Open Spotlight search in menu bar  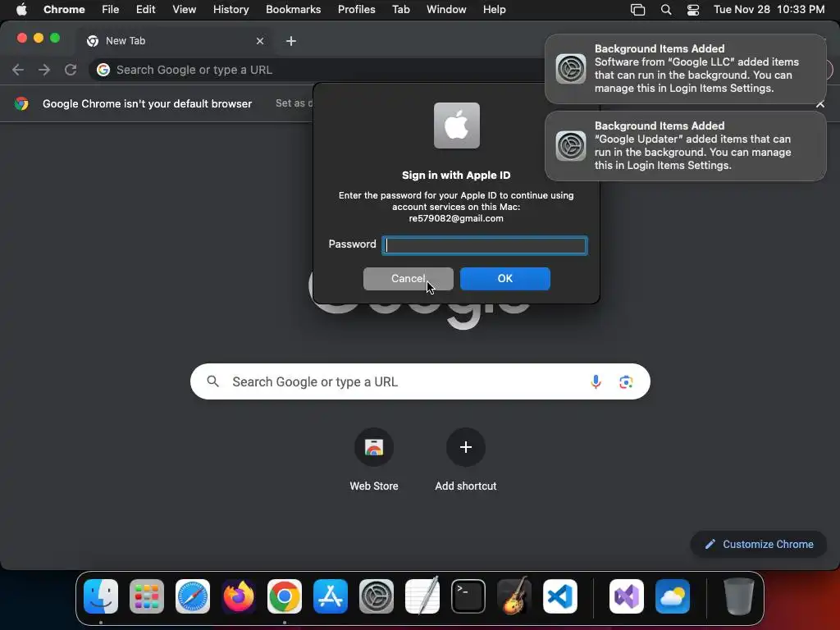(x=666, y=10)
